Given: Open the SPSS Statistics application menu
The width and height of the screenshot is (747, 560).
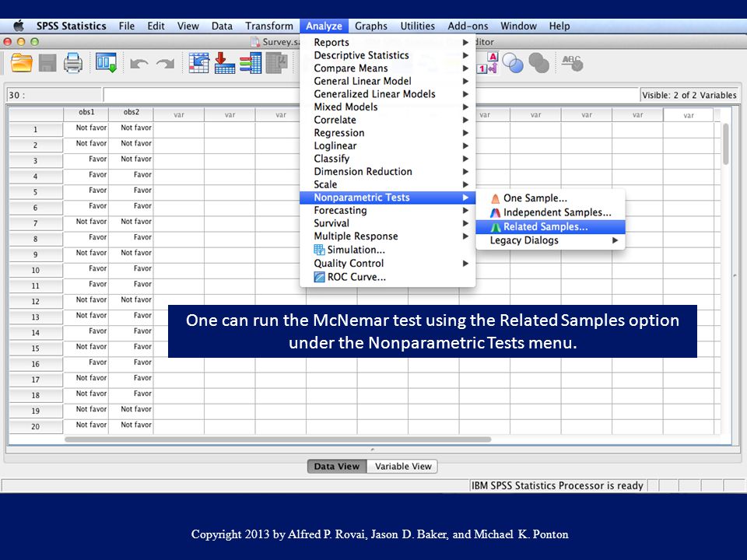Looking at the screenshot, I should click(72, 26).
